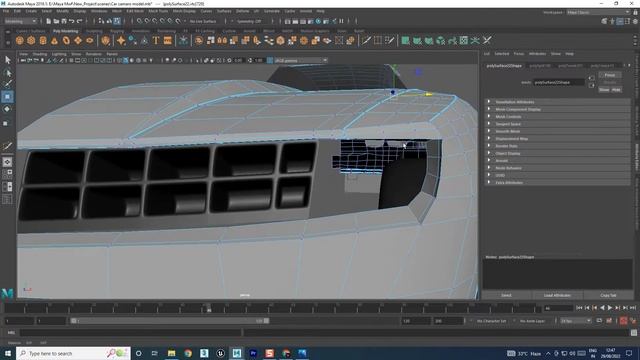The width and height of the screenshot is (640, 360).
Task: Create a polygon cylinder from the shelf
Action: pos(43,40)
